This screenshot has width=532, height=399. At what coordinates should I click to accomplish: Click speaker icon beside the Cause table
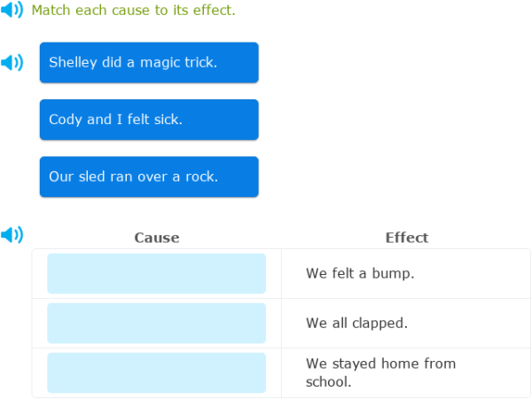pos(12,235)
